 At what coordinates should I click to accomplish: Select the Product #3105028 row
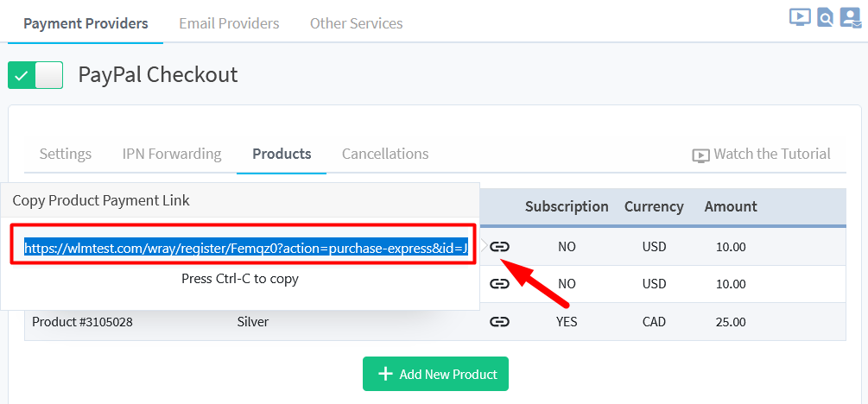click(x=435, y=321)
